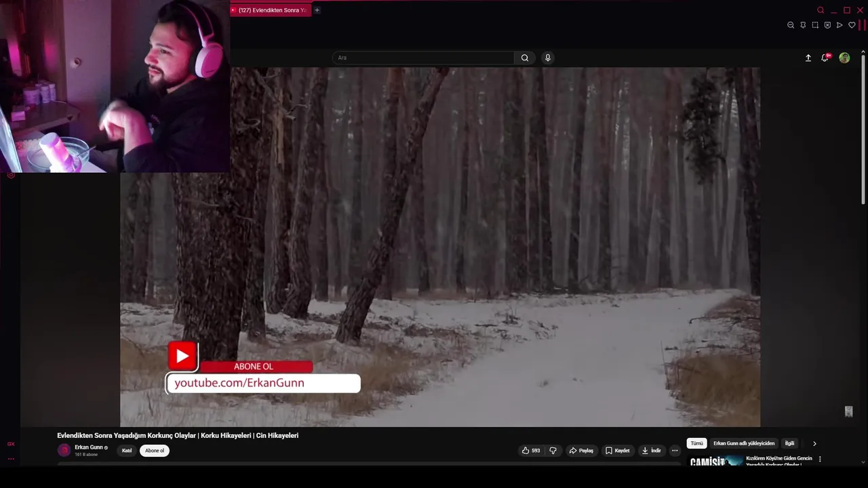Viewport: 868px width, 488px height.
Task: Open more actions three-dot menu under video
Action: 675,451
